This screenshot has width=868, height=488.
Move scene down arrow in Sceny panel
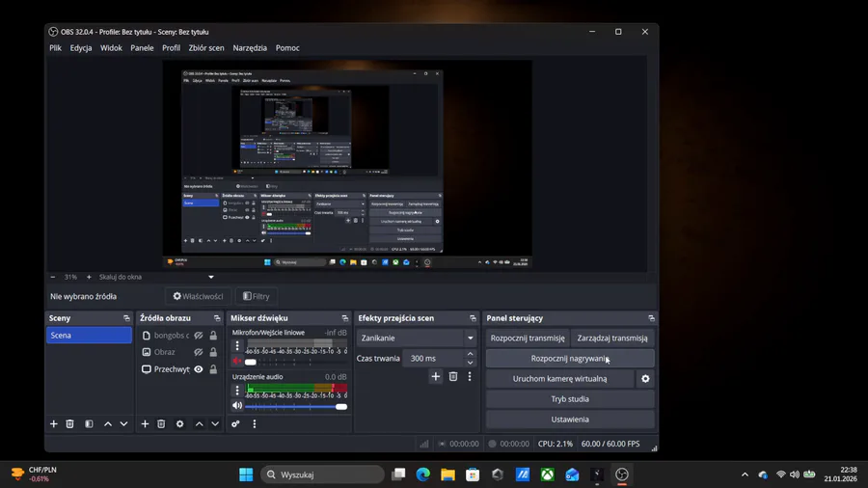[x=124, y=423]
